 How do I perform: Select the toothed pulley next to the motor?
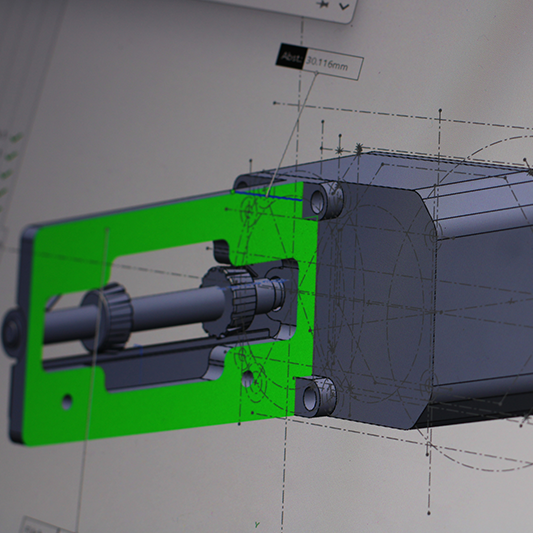click(x=228, y=301)
